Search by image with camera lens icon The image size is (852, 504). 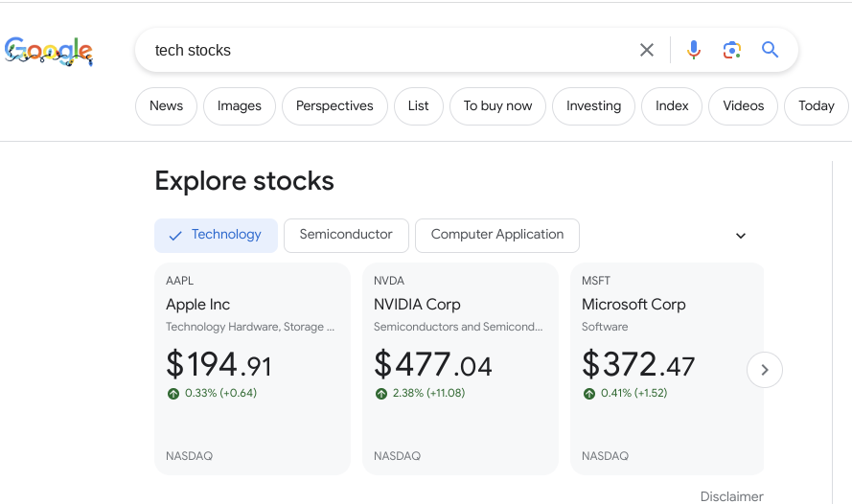tap(732, 50)
